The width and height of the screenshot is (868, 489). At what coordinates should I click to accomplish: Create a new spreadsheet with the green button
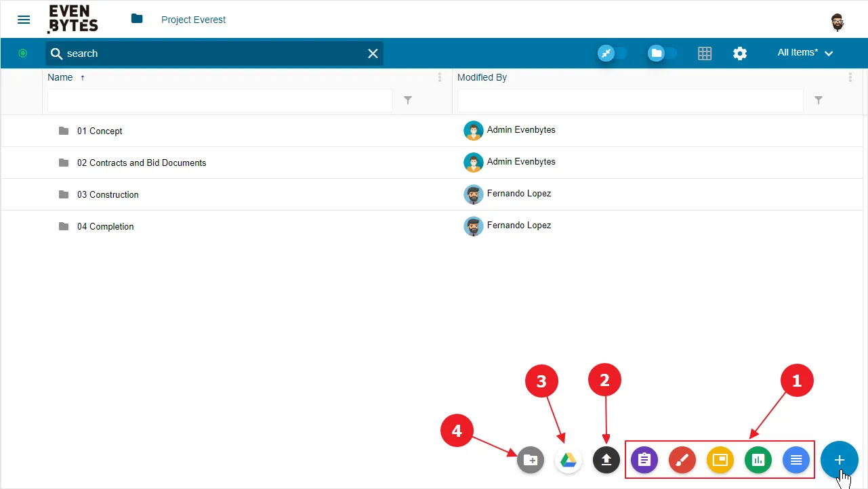(x=758, y=461)
